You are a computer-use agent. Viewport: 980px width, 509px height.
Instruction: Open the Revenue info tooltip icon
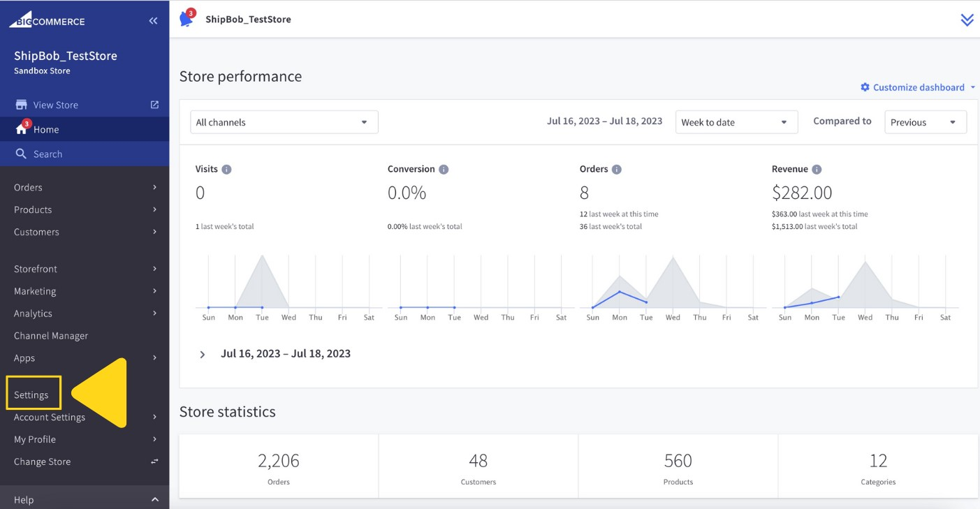pyautogui.click(x=819, y=168)
